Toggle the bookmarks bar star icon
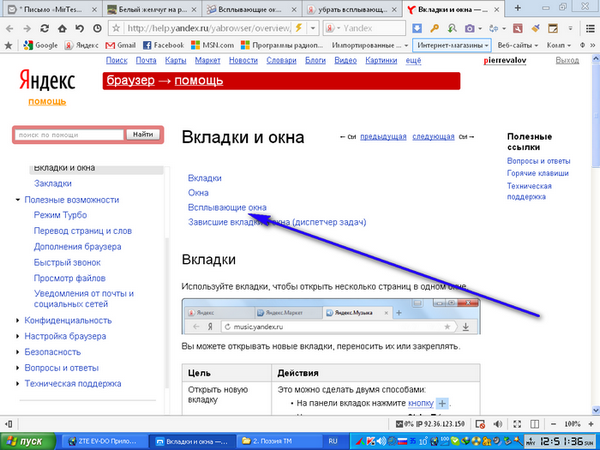 tap(8, 46)
